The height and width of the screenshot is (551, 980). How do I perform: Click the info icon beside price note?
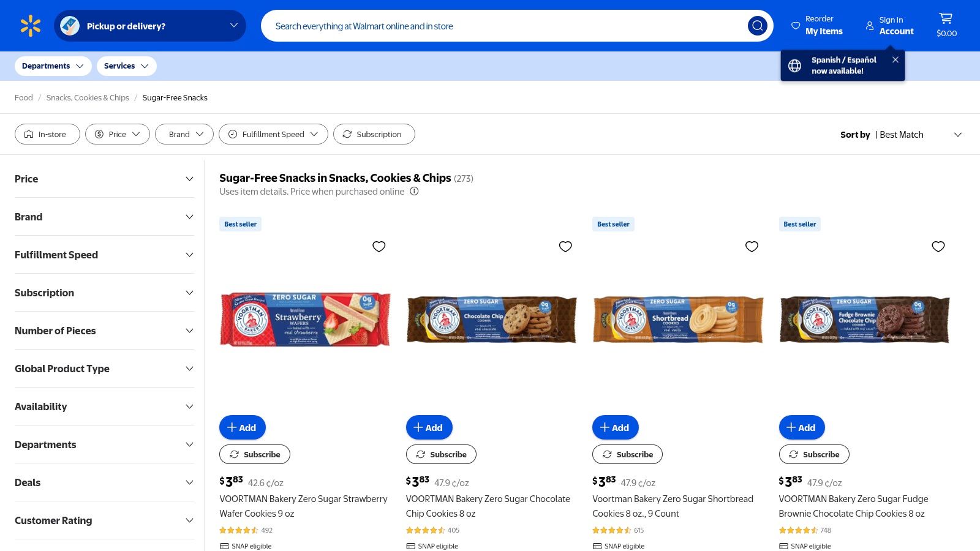(414, 192)
